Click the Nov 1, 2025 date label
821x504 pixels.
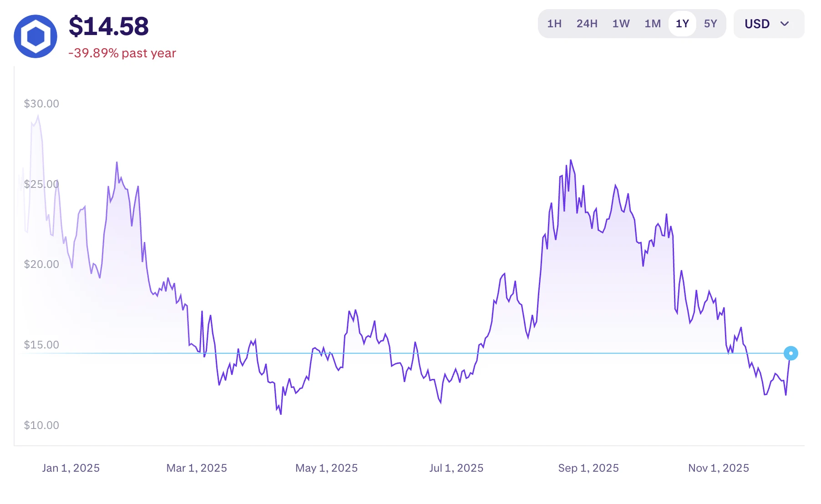[718, 468]
